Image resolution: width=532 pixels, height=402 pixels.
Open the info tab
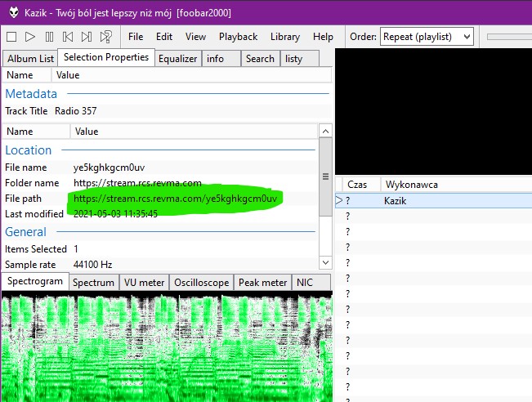click(x=221, y=59)
